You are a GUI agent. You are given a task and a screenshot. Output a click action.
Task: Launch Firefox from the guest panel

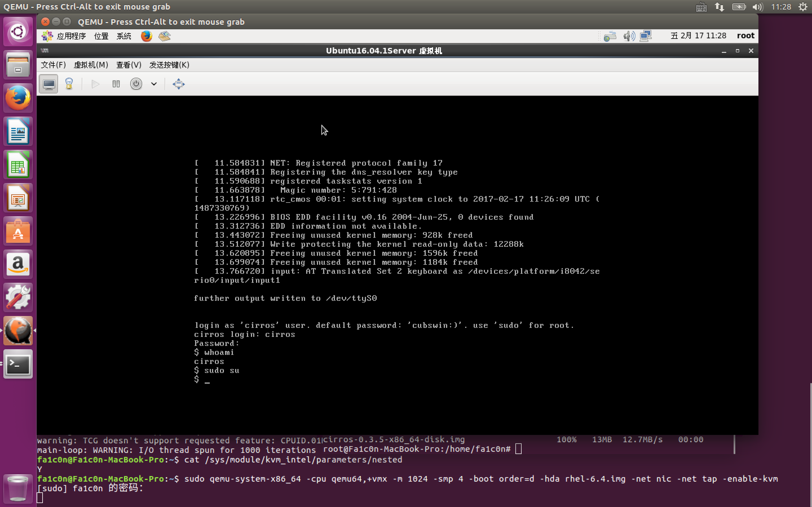pos(146,36)
